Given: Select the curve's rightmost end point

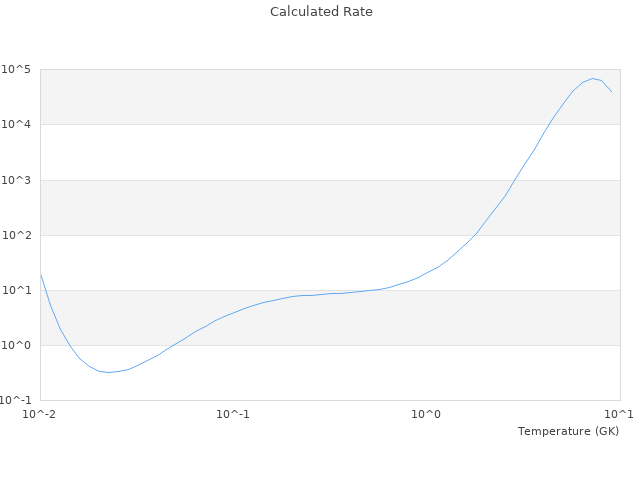Looking at the screenshot, I should (611, 92).
